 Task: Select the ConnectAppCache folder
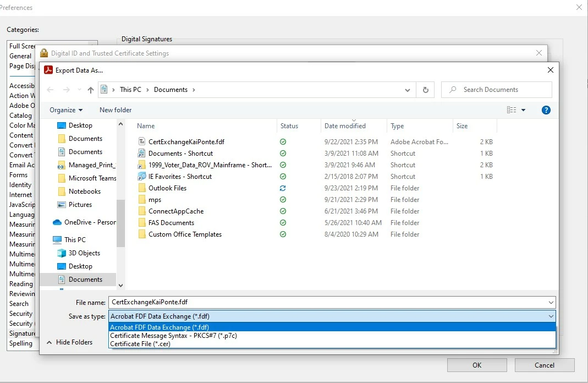point(176,211)
